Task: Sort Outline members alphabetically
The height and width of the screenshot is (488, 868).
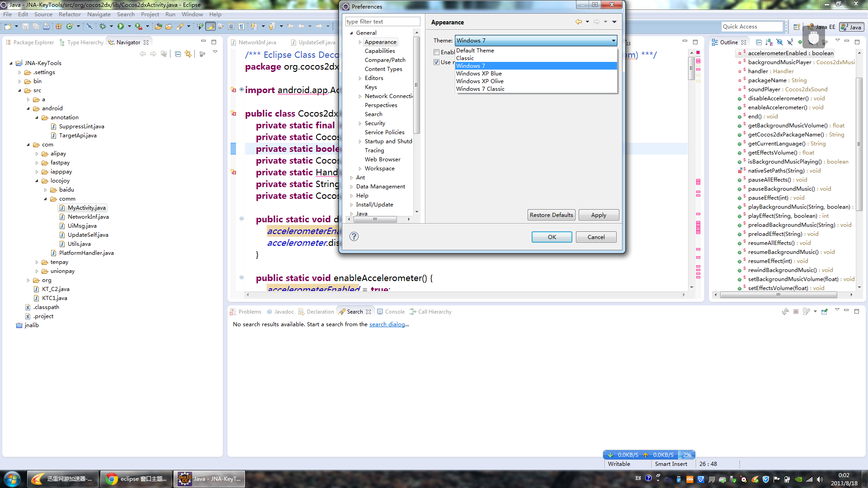Action: coord(769,42)
